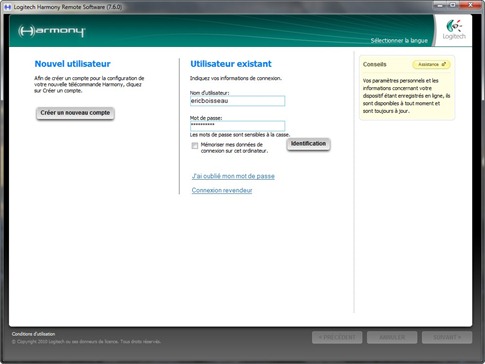Screen dimensions: 485x364
Task: Open Conditions d'utilisation link
Action: coord(33,334)
